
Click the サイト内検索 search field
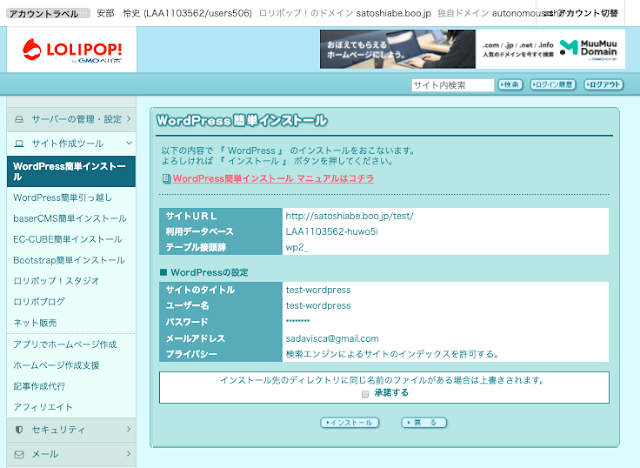click(453, 85)
